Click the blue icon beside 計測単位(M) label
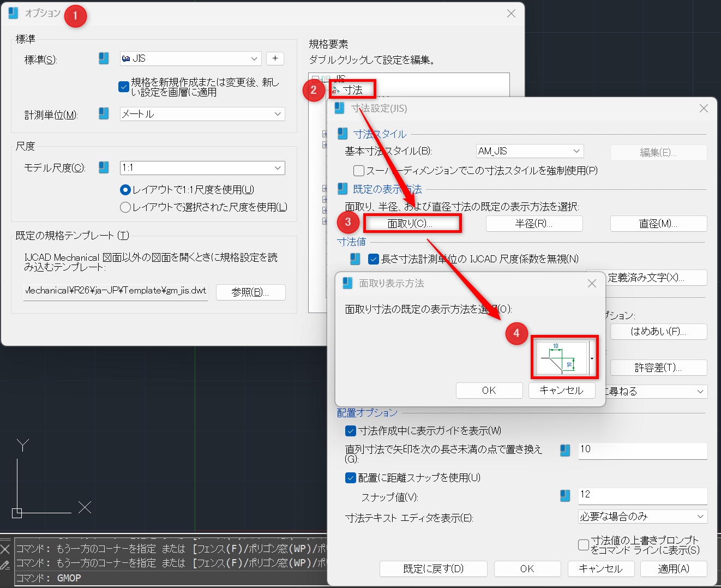The image size is (721, 588). click(x=104, y=113)
